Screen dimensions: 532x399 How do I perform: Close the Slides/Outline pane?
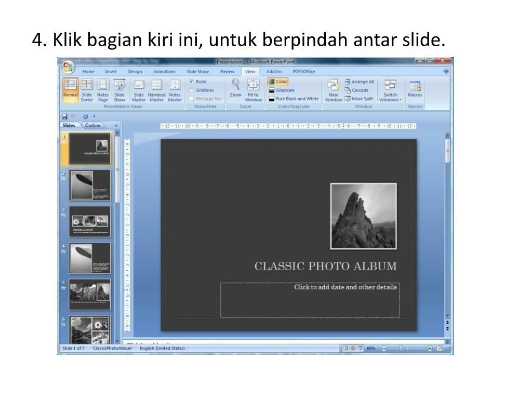[116, 126]
